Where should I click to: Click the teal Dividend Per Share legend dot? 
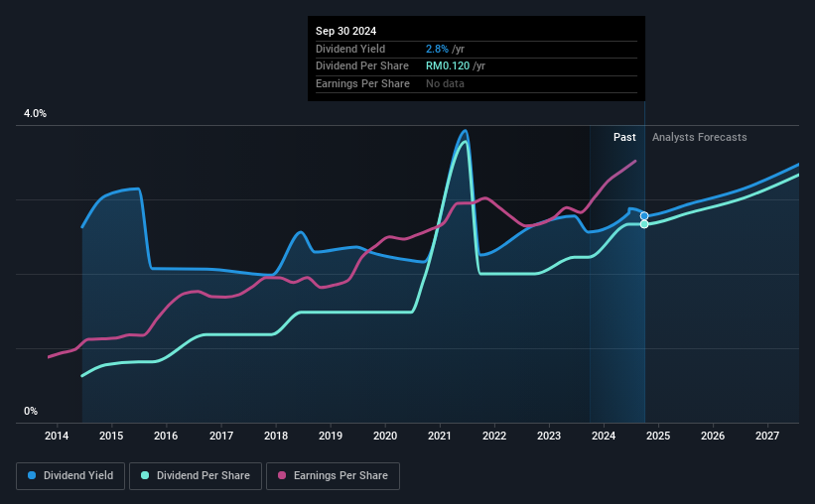(145, 475)
